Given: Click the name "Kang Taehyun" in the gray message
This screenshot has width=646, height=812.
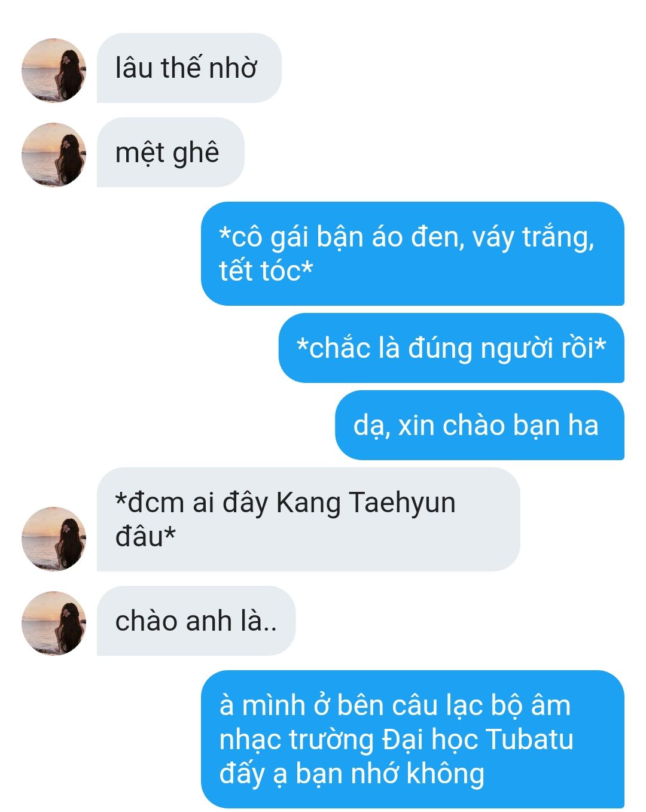Looking at the screenshot, I should pyautogui.click(x=365, y=503).
